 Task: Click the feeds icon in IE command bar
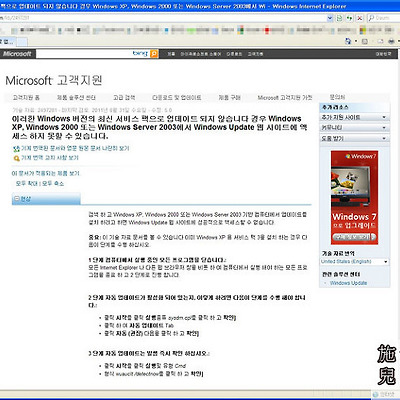point(365,41)
